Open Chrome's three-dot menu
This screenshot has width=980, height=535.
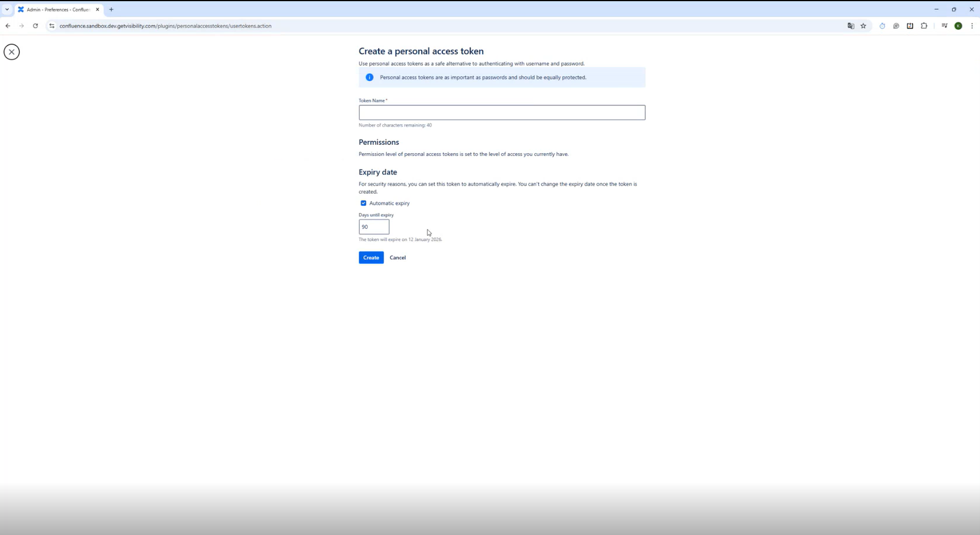point(972,26)
